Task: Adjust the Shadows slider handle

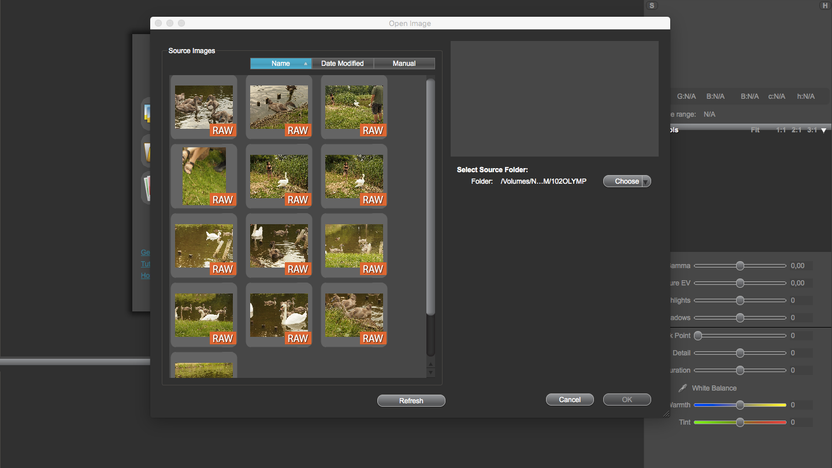Action: point(740,318)
